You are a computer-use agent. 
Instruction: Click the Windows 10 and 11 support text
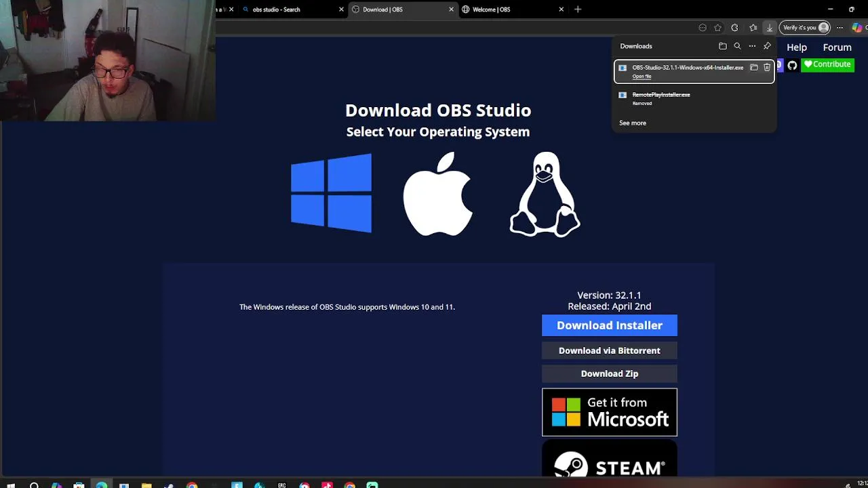tap(347, 307)
